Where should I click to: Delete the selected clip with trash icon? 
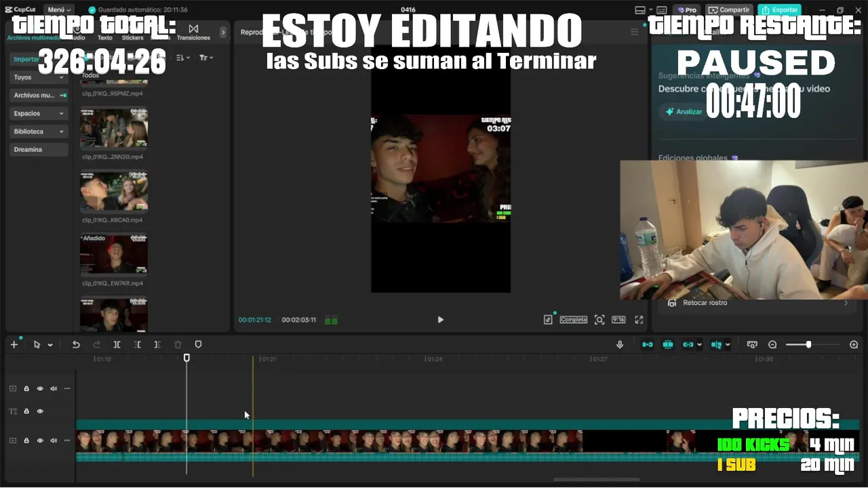[178, 344]
